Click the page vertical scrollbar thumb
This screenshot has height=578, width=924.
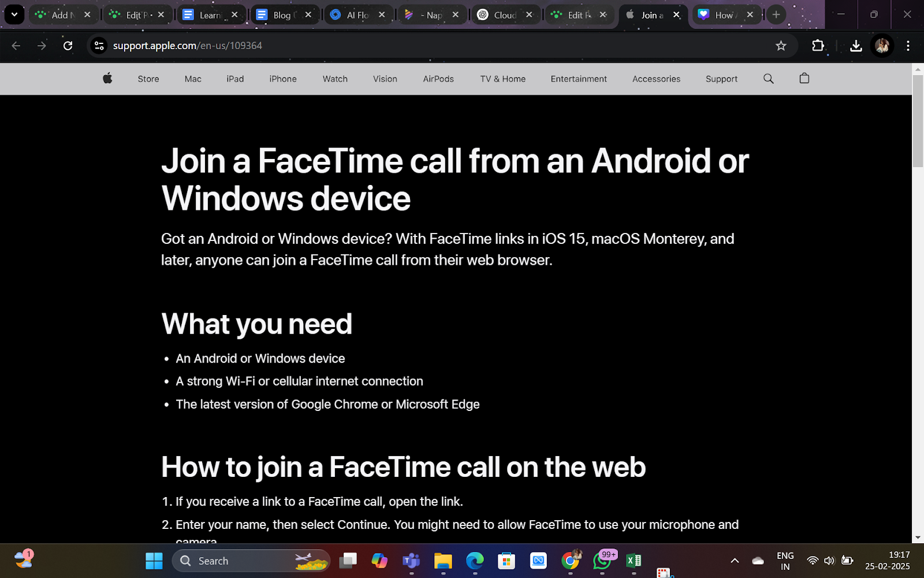[x=918, y=120]
